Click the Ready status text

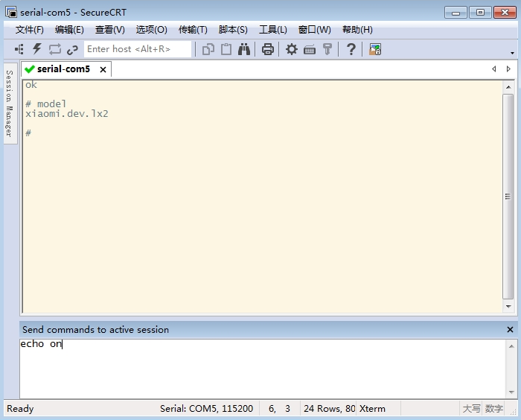20,408
